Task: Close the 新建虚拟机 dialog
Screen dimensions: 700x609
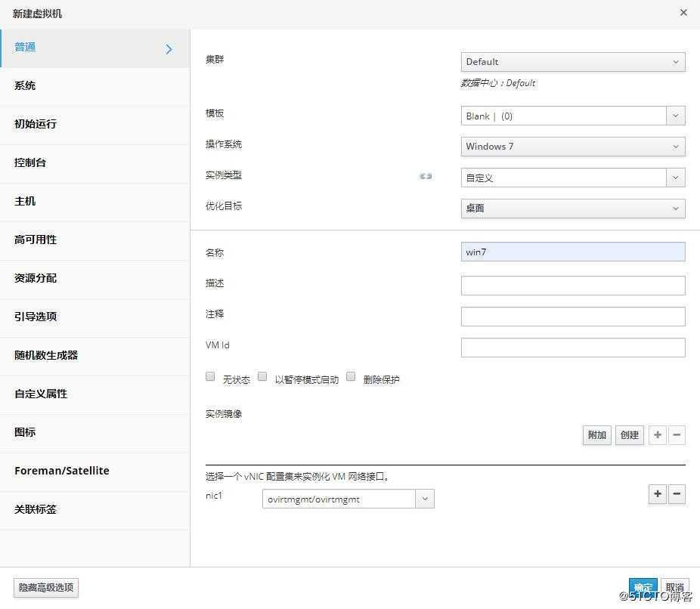Action: click(x=683, y=13)
